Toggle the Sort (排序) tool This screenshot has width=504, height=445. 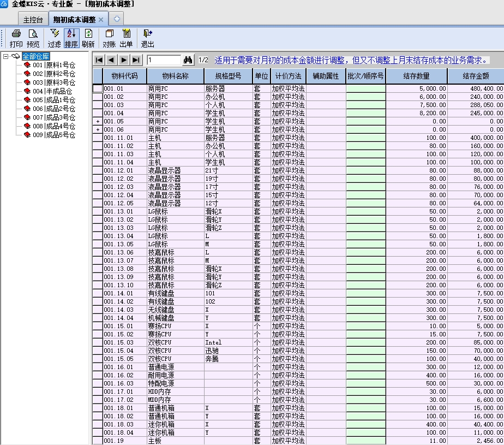point(71,38)
